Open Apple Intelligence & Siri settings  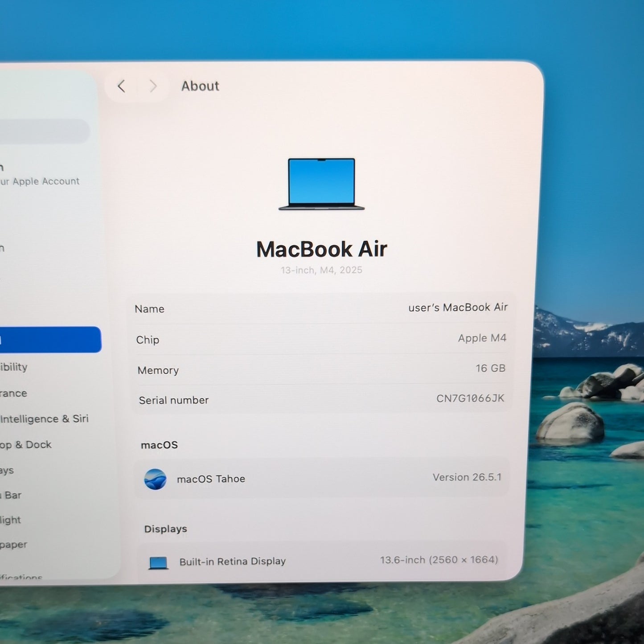point(44,419)
